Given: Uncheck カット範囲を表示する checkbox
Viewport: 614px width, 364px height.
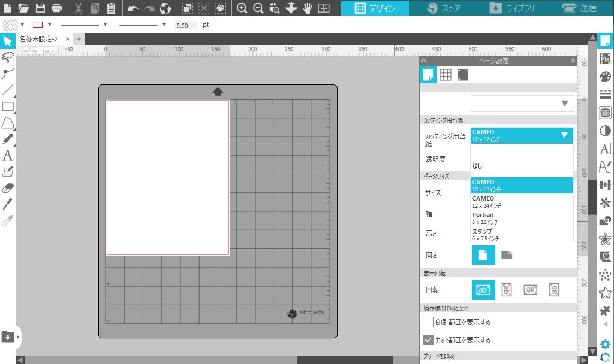Looking at the screenshot, I should tap(428, 340).
